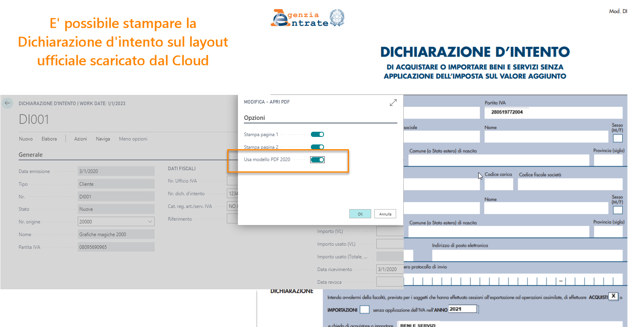Click the Data emissione field
This screenshot has width=644, height=327.
click(116, 171)
